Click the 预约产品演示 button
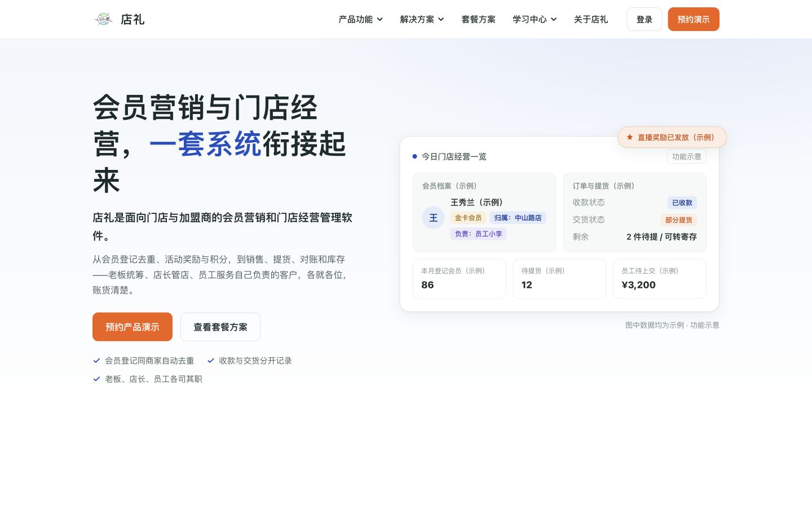 tap(133, 327)
